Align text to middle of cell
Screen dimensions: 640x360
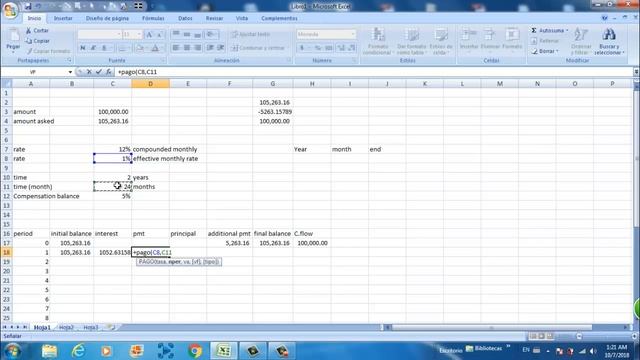pyautogui.click(x=187, y=34)
